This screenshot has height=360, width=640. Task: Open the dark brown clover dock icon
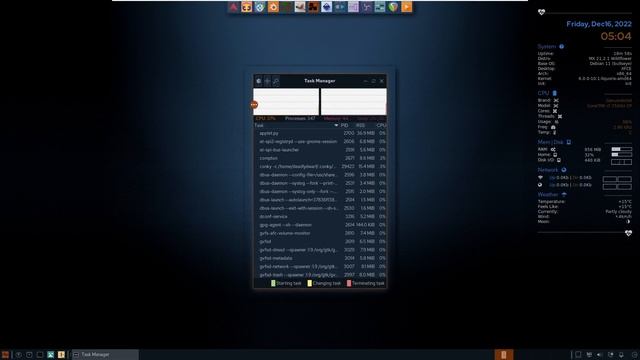click(313, 7)
